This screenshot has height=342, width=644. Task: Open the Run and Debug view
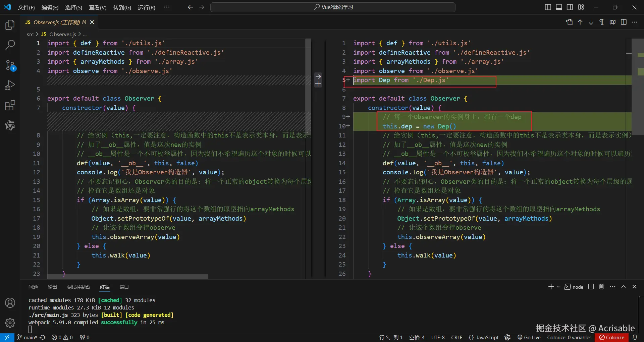(10, 85)
